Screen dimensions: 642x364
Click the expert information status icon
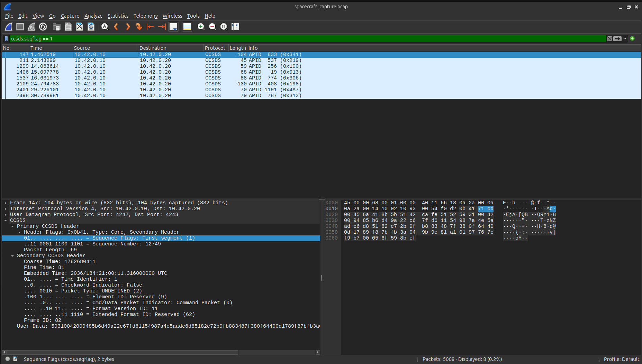pyautogui.click(x=8, y=359)
